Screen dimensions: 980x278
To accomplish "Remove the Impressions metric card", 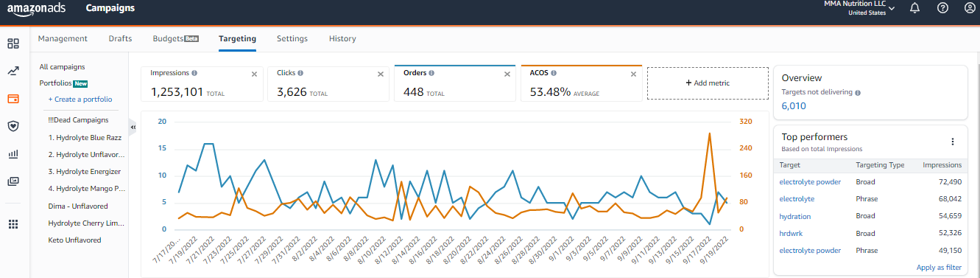I will click(254, 74).
